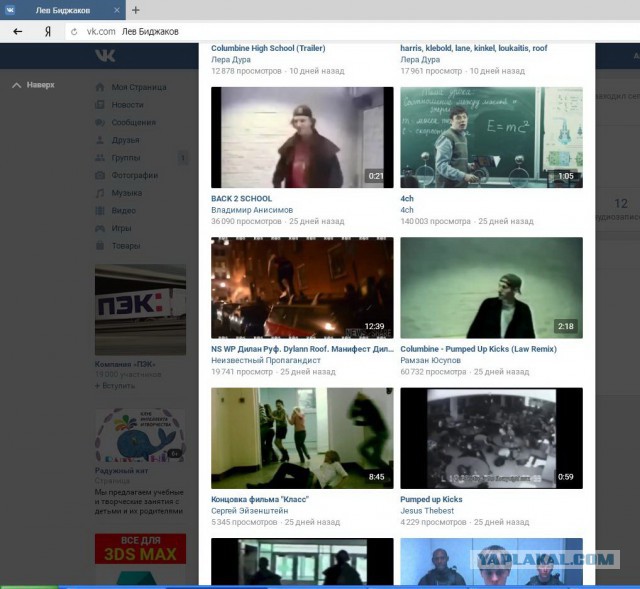Open the BACK 2 SCHOOL title link
The width and height of the screenshot is (640, 589).
pyautogui.click(x=241, y=198)
